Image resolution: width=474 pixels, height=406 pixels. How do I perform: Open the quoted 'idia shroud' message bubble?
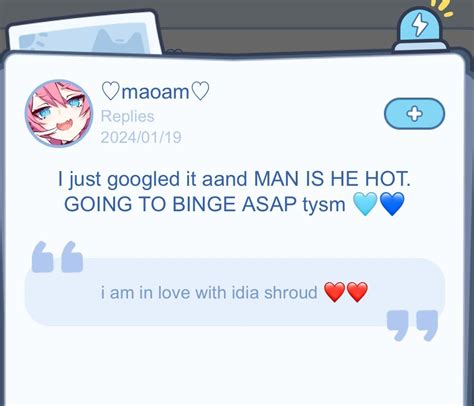pyautogui.click(x=235, y=292)
